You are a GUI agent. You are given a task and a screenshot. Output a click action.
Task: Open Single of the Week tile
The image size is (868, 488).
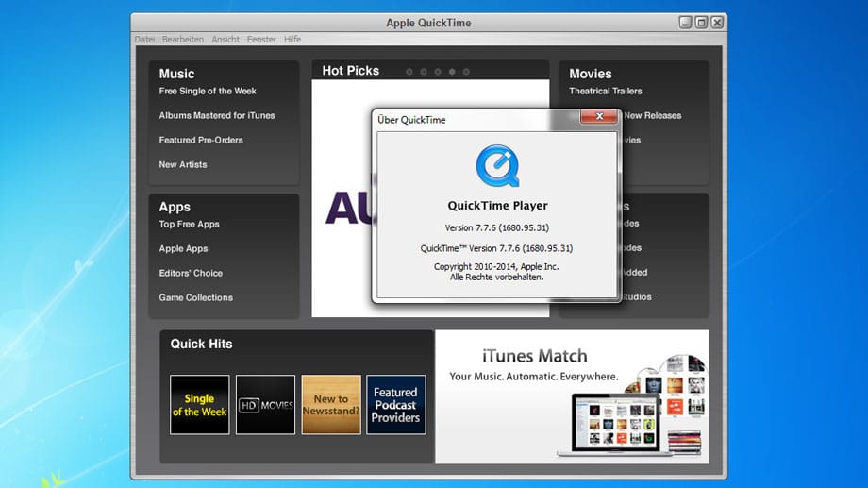[x=199, y=405]
